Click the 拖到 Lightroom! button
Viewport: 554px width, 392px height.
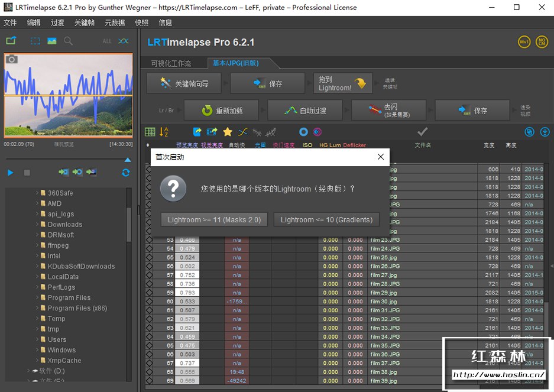click(343, 83)
